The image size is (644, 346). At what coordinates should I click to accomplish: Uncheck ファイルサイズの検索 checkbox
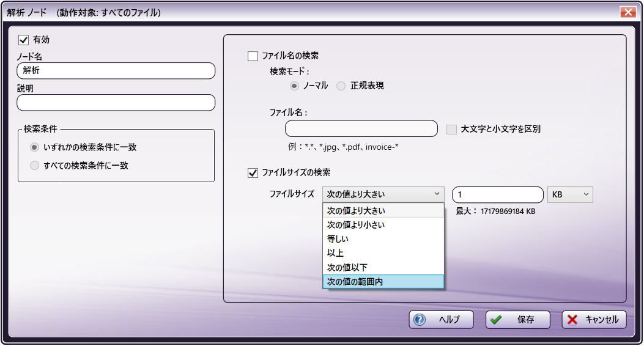(x=253, y=173)
